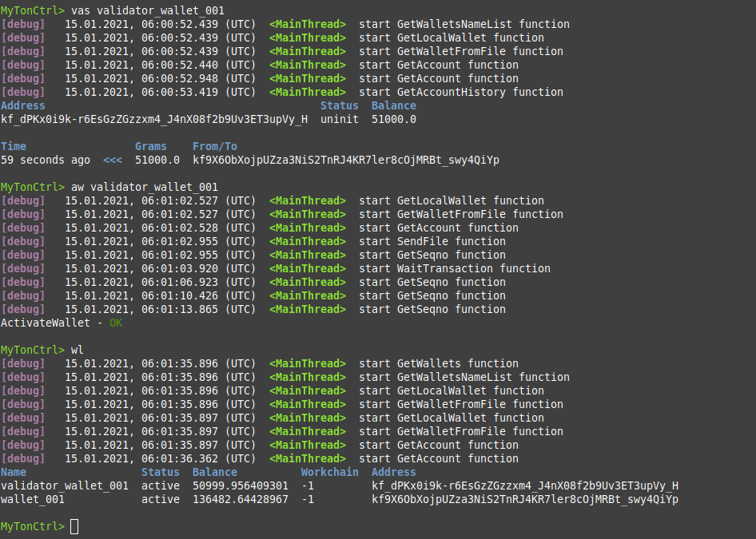Click the 'Workchain' column header

[329, 472]
